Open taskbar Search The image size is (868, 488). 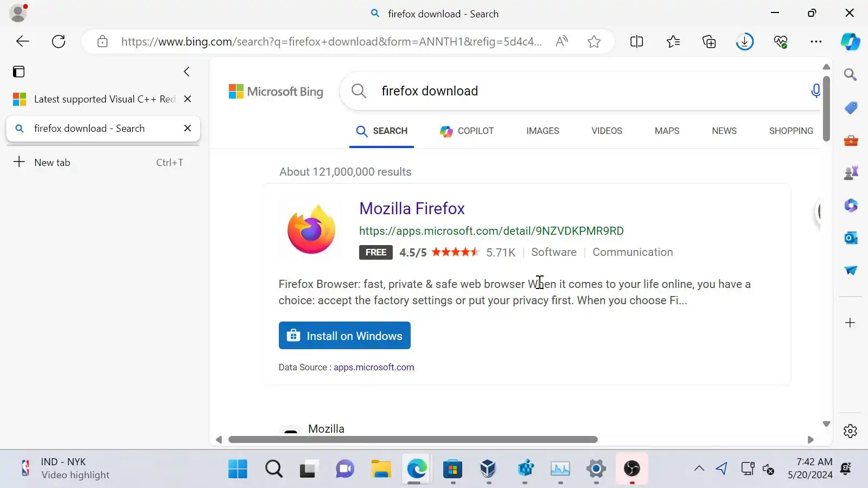(x=273, y=468)
